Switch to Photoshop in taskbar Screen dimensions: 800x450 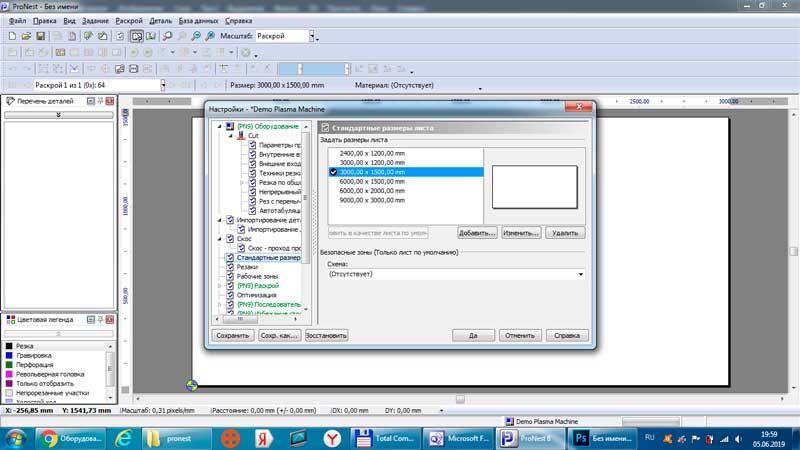602,438
